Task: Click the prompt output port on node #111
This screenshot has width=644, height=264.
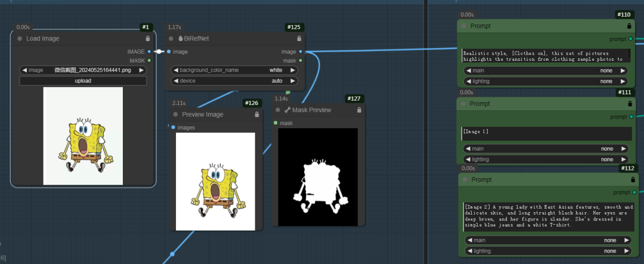Action: [x=631, y=117]
